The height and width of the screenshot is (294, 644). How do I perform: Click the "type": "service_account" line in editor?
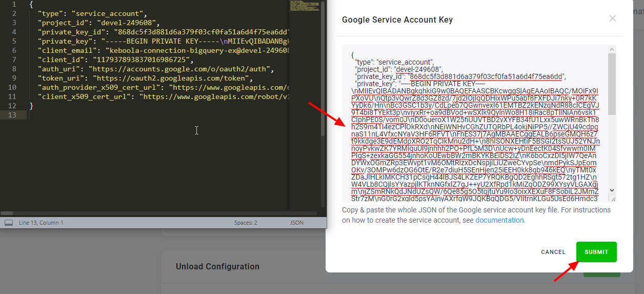click(93, 13)
